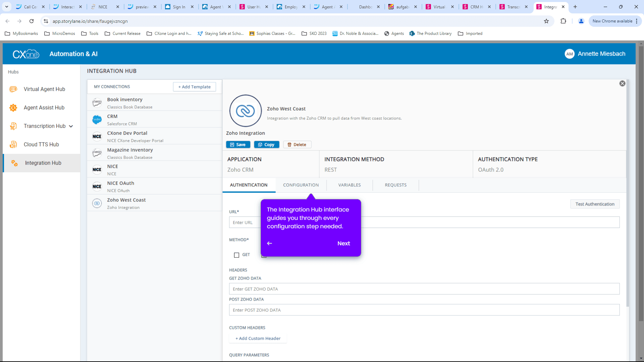Select the Magazine Inventory connection
This screenshot has height=362, width=644.
155,153
